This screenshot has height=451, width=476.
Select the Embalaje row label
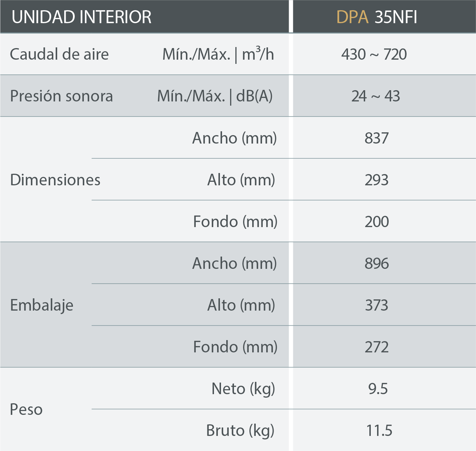[42, 305]
